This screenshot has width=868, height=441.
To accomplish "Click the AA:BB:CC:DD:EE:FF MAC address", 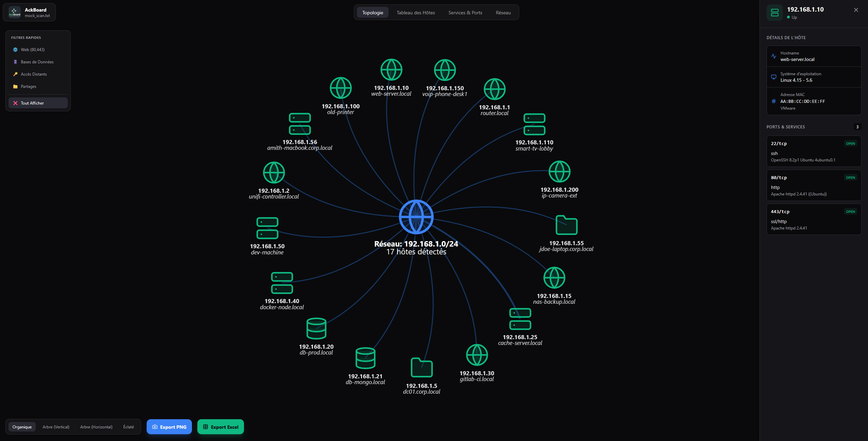I will [802, 101].
